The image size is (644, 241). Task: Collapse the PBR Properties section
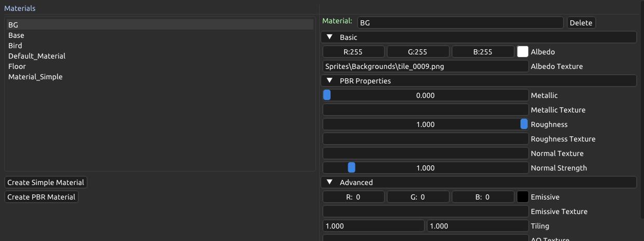[x=330, y=81]
